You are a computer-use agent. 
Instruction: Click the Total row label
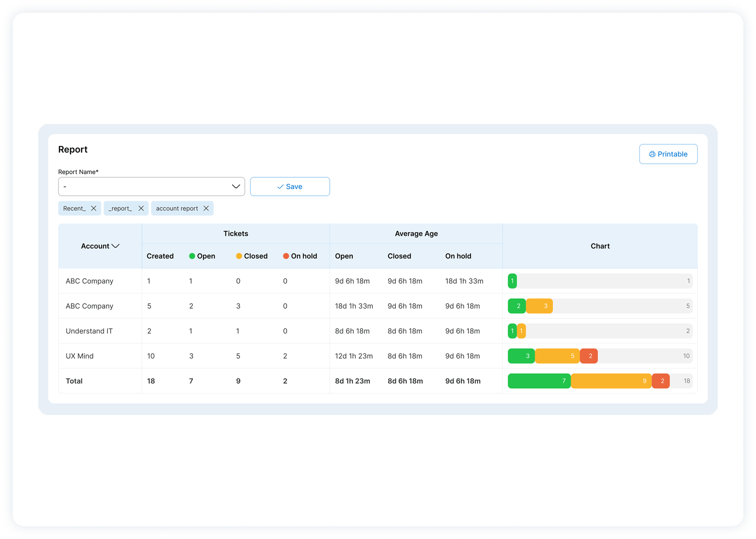[74, 381]
